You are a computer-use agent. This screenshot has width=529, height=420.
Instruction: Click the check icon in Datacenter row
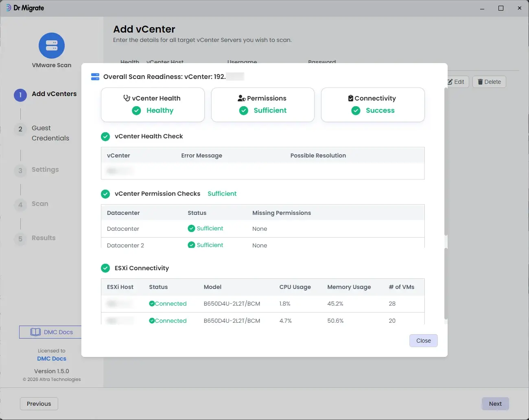(191, 228)
